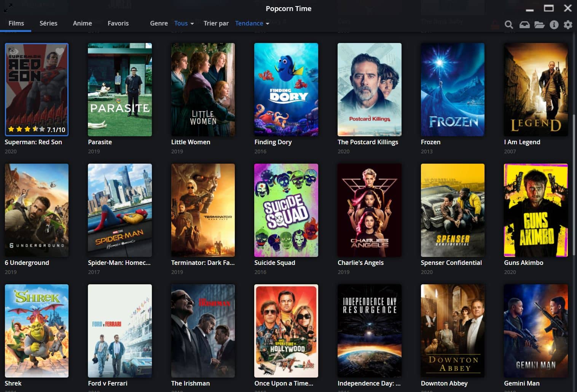
Task: Open the search magnifier icon
Action: [x=509, y=25]
